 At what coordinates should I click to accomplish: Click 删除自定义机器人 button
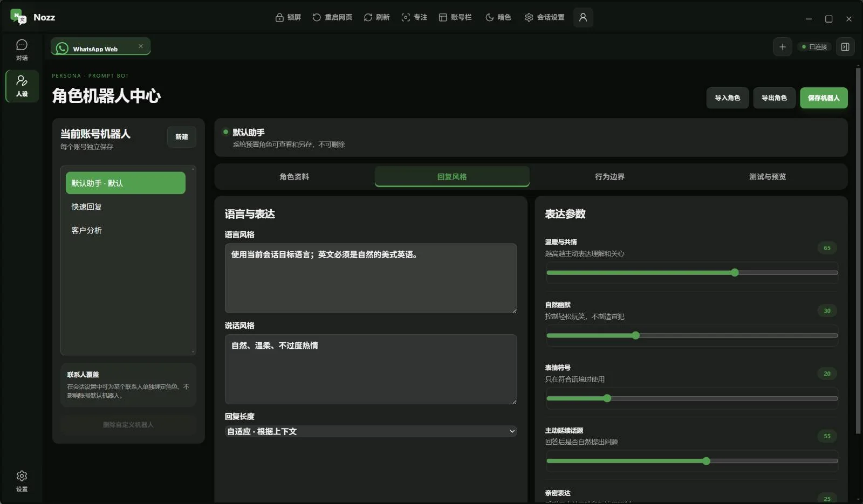point(128,425)
